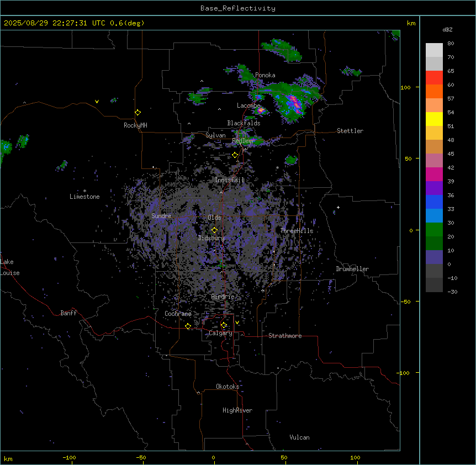Click the yellow diamond marker above Calgary label

[x=224, y=325]
